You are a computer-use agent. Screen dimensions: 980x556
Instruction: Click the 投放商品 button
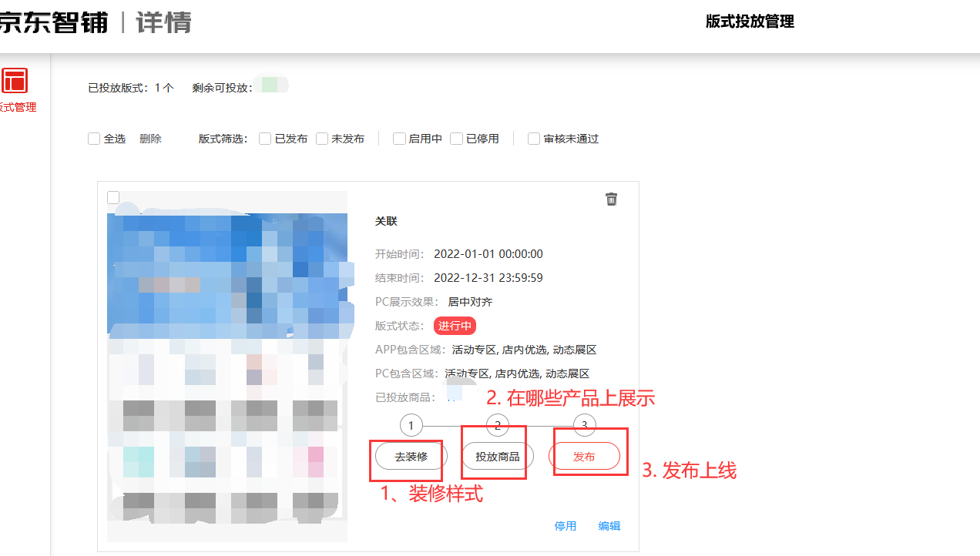click(498, 457)
